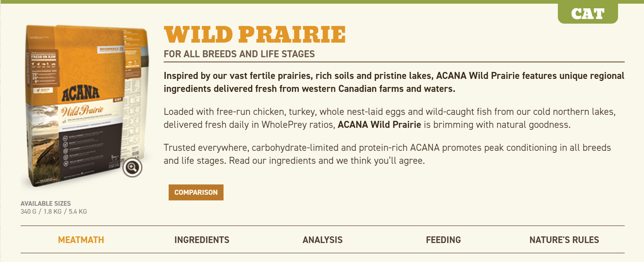644x262 pixels.
Task: Select the 1.8 KG size text
Action: pyautogui.click(x=53, y=211)
